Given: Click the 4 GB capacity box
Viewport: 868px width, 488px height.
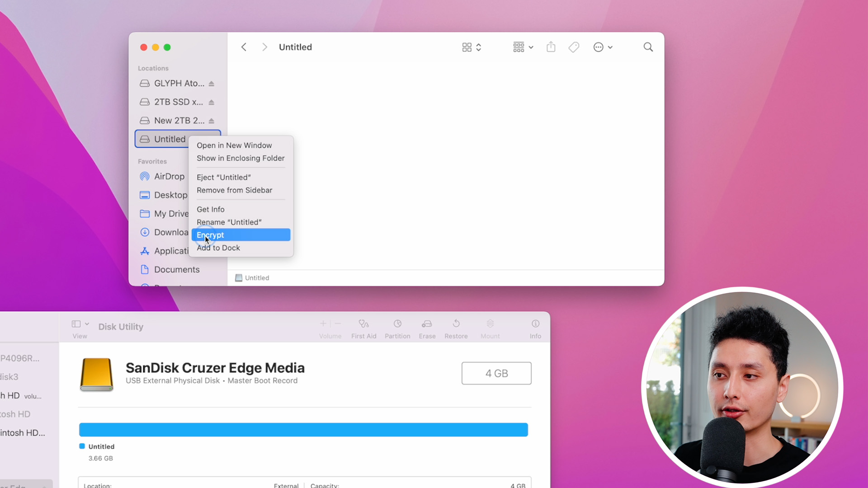Looking at the screenshot, I should point(496,373).
